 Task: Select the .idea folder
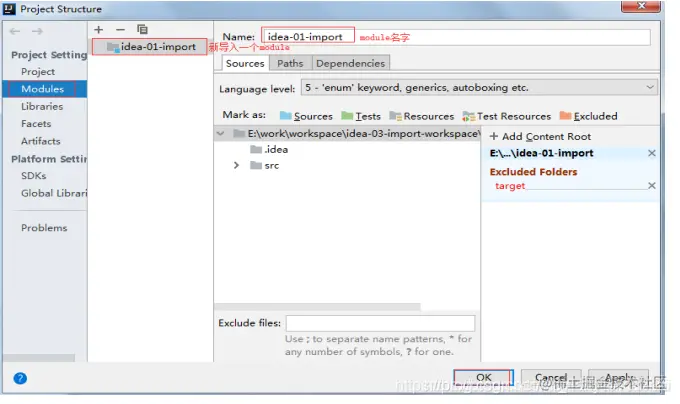click(269, 150)
